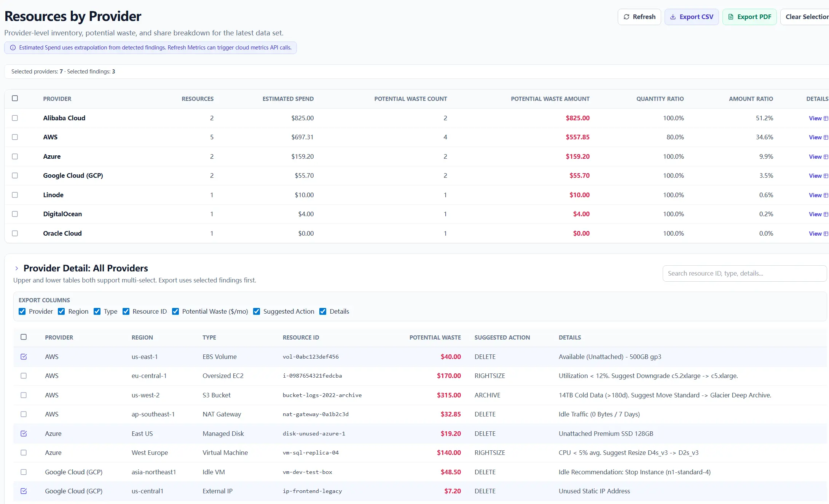Select the vm-dev-test-box finding checkbox
829x504 pixels.
(x=24, y=472)
